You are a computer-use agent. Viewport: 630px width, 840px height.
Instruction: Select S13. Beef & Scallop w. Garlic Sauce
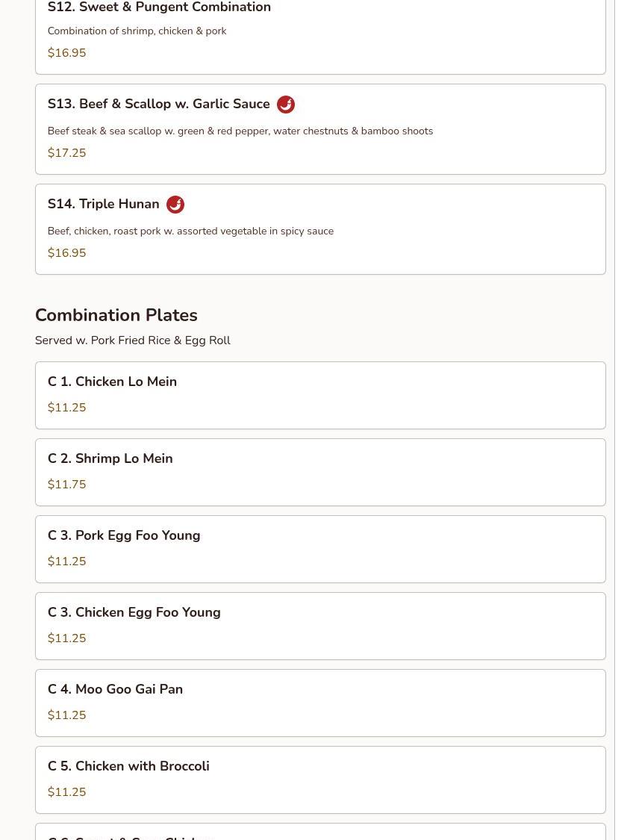pyautogui.click(x=158, y=105)
